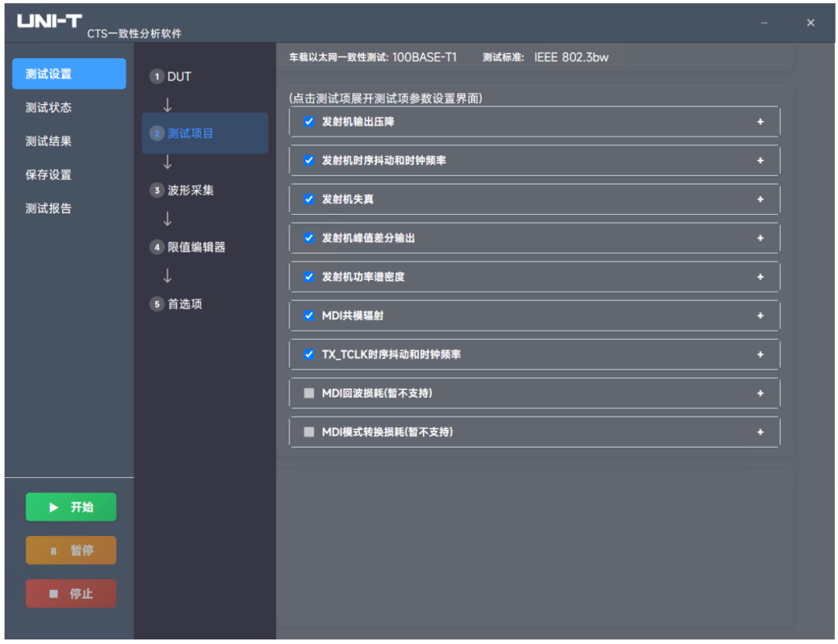Uncheck the 发射机输出压降 checkbox
The height and width of the screenshot is (644, 838).
[309, 121]
